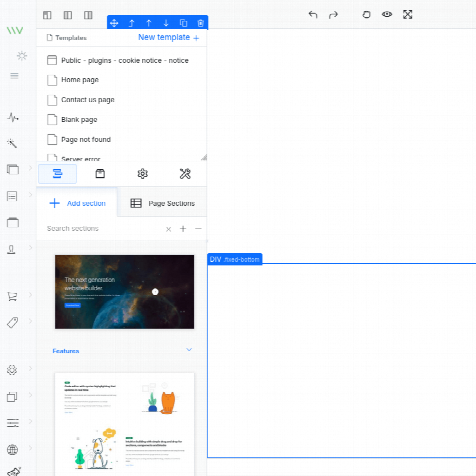Open the settings gear tab
This screenshot has height=476, width=476.
coord(142,174)
